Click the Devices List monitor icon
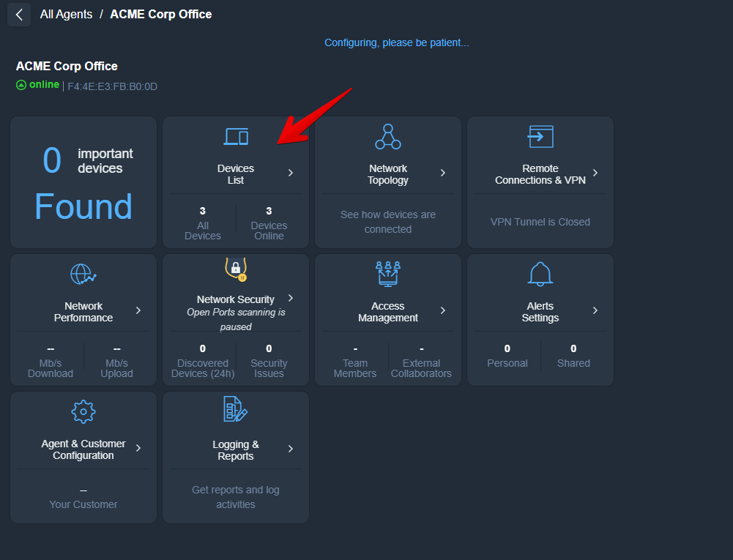 236,137
